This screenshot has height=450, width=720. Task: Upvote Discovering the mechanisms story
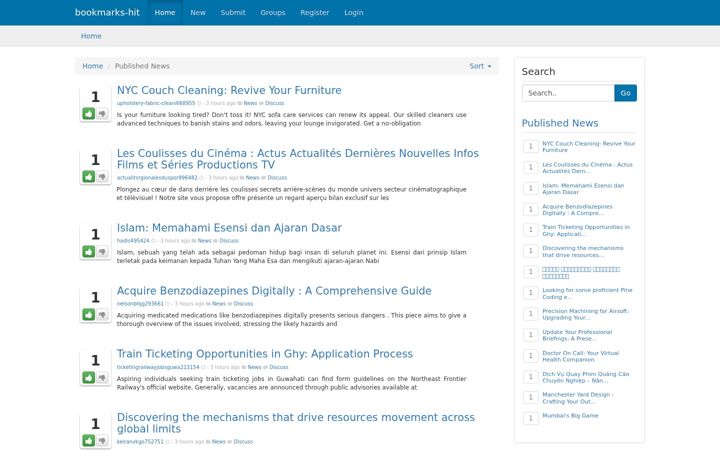click(89, 440)
